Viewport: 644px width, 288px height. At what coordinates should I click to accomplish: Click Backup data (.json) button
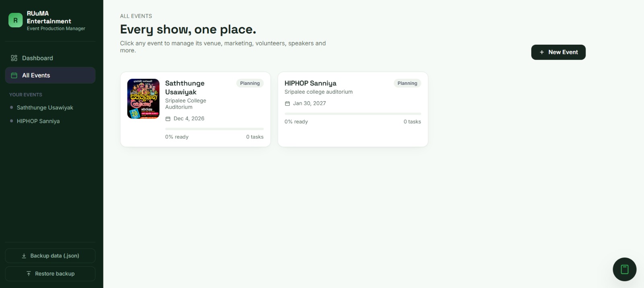click(x=50, y=256)
